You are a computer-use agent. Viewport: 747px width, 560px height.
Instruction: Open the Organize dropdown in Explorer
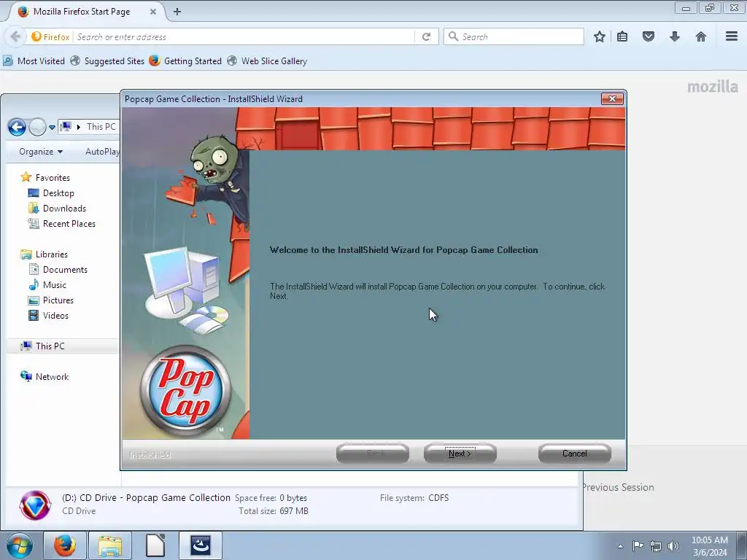tap(41, 152)
